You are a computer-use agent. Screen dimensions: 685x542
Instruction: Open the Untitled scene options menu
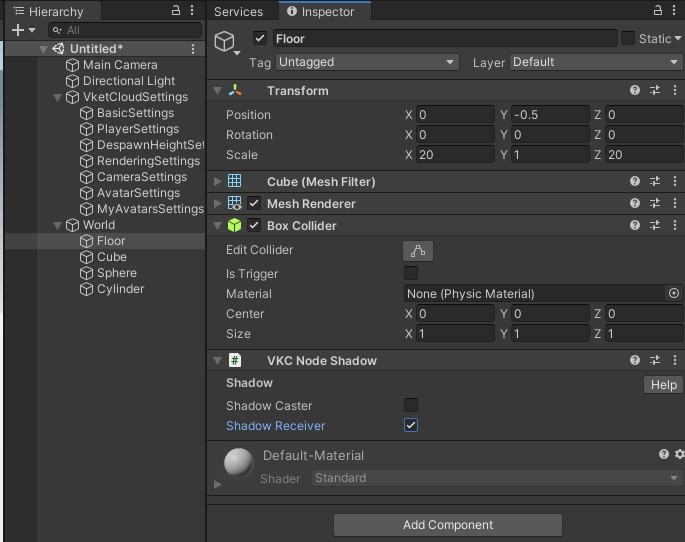pyautogui.click(x=193, y=49)
